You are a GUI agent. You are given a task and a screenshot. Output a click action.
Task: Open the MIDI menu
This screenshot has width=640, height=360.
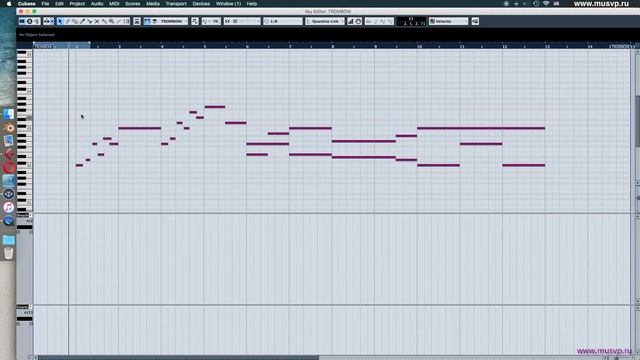coord(114,4)
